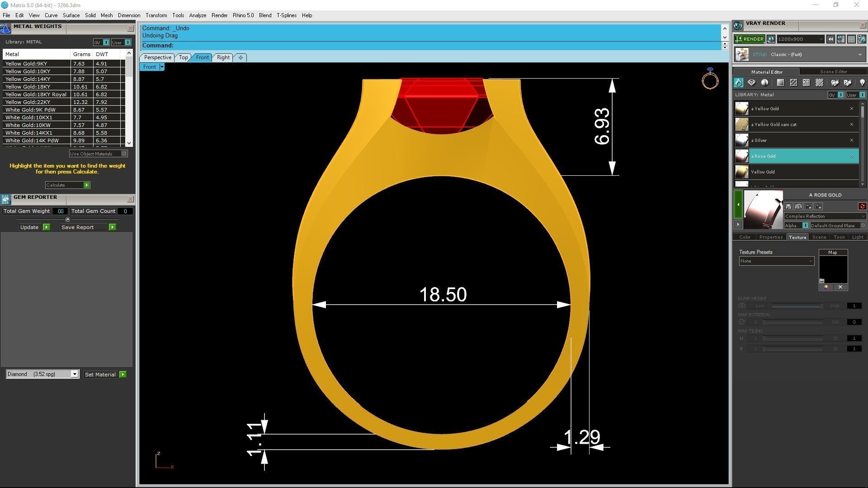Select the gem material library icon
Viewport: 868px width, 488px height.
(x=751, y=83)
